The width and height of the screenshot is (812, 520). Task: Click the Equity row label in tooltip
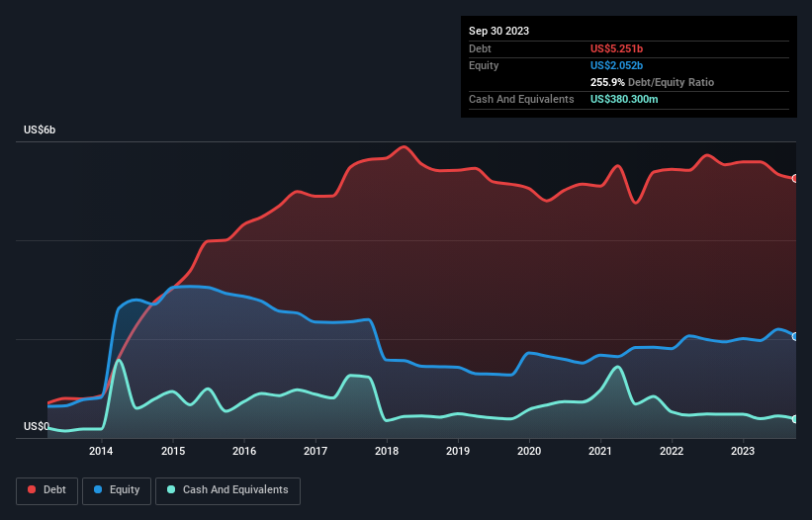[x=484, y=65]
